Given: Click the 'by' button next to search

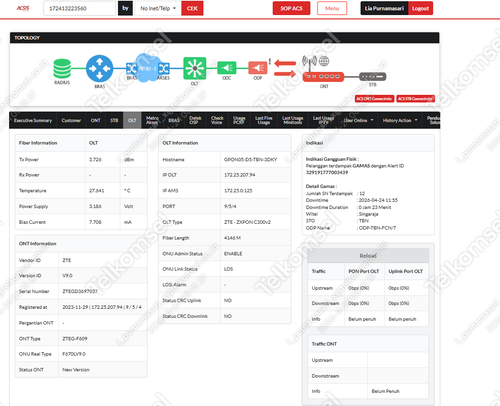Looking at the screenshot, I should tap(125, 8).
